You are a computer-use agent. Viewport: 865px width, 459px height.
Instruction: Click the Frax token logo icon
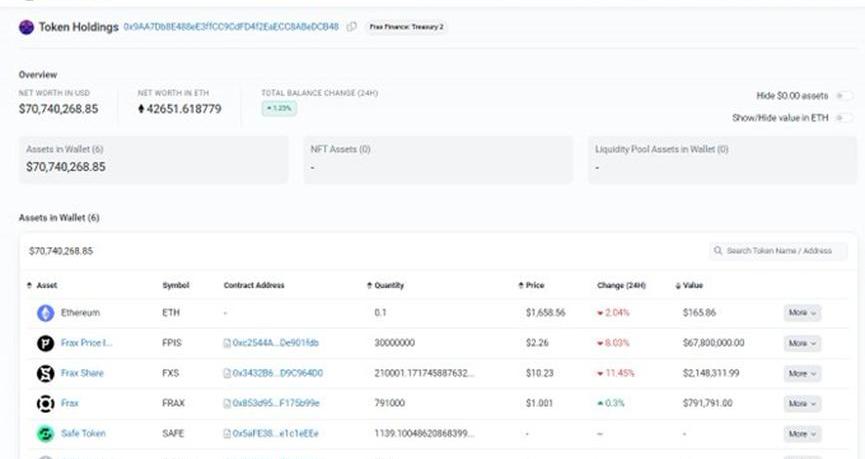45,403
